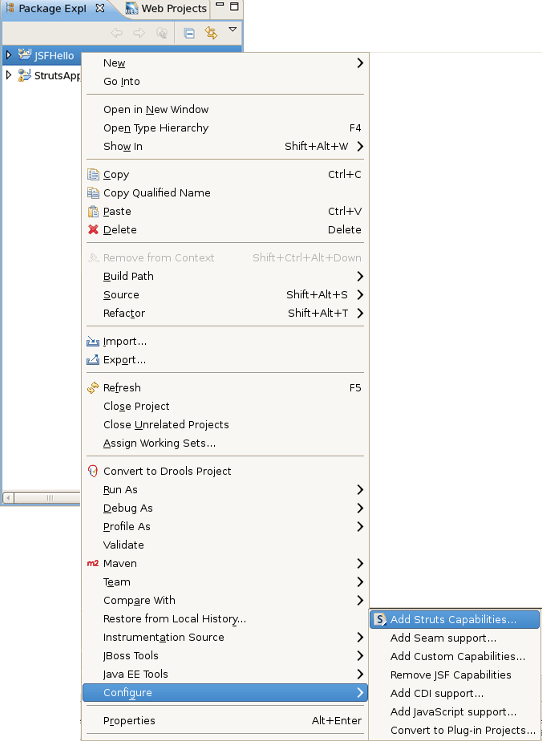Click the StrutsApp project icon
The width and height of the screenshot is (546, 746).
click(x=24, y=75)
